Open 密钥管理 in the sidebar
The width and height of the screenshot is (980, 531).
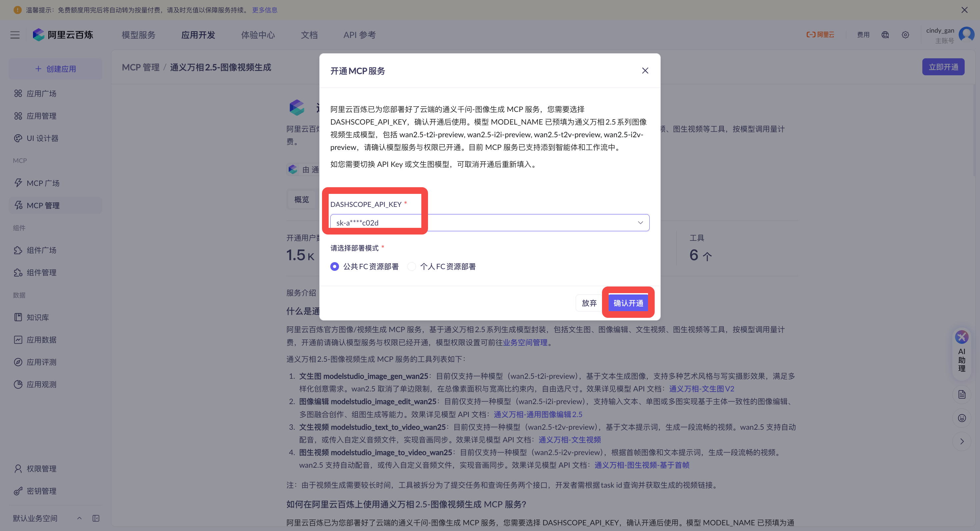point(55,491)
